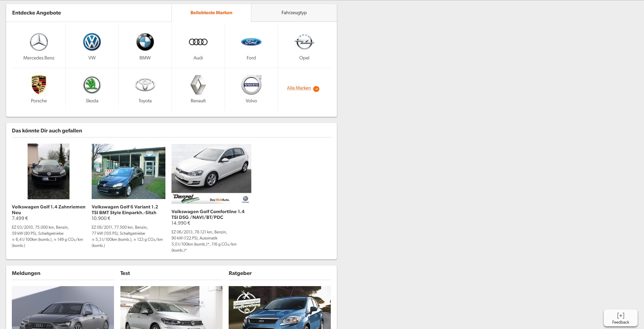Open Volkswagen Golf 6 Variant 1.2 listing title
Viewport: 644px width, 329px height.
click(125, 210)
